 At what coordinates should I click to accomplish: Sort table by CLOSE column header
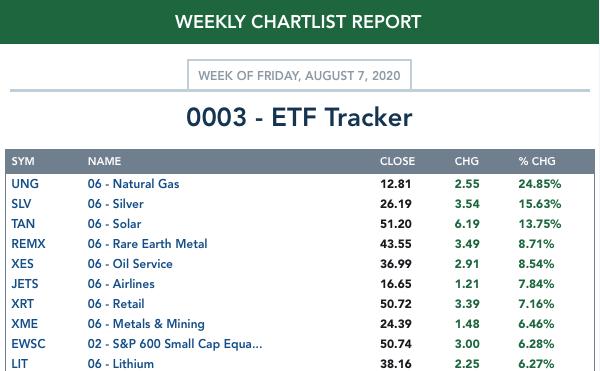397,161
